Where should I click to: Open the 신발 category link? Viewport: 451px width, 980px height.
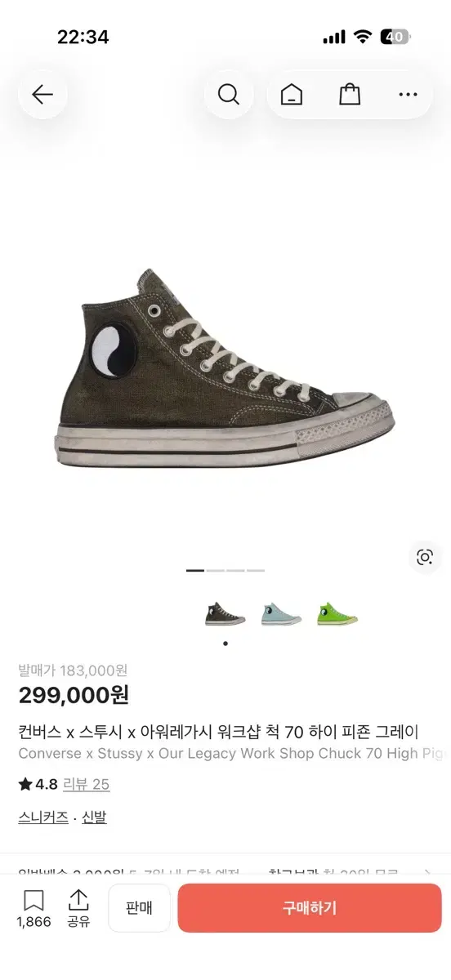(94, 817)
